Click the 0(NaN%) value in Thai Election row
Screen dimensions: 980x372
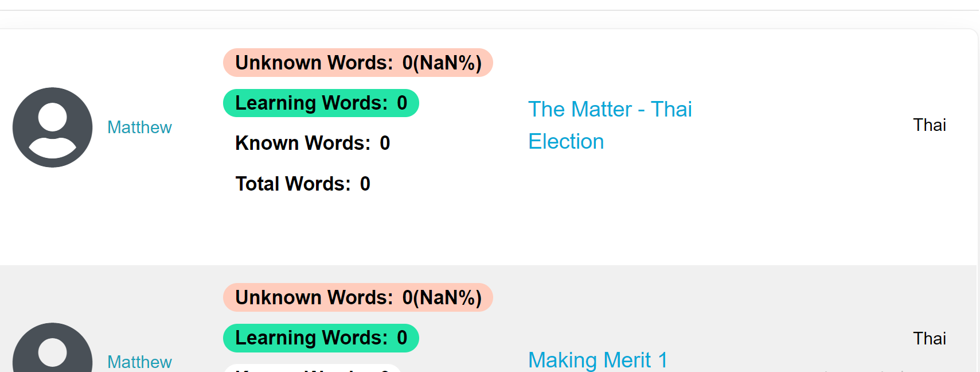click(x=442, y=63)
